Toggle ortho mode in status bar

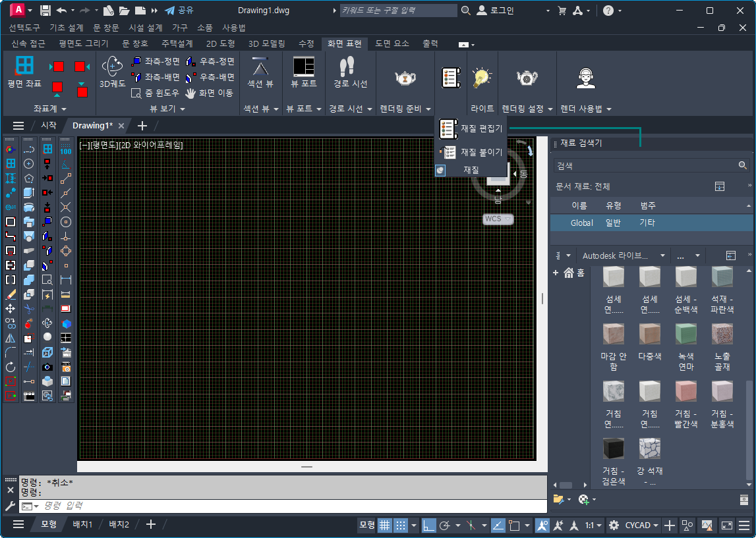pos(429,525)
